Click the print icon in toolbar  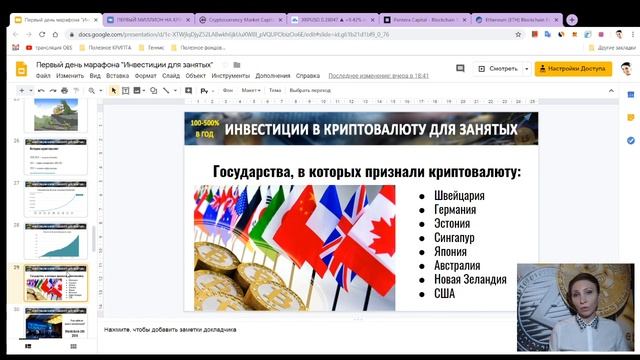pos(64,90)
